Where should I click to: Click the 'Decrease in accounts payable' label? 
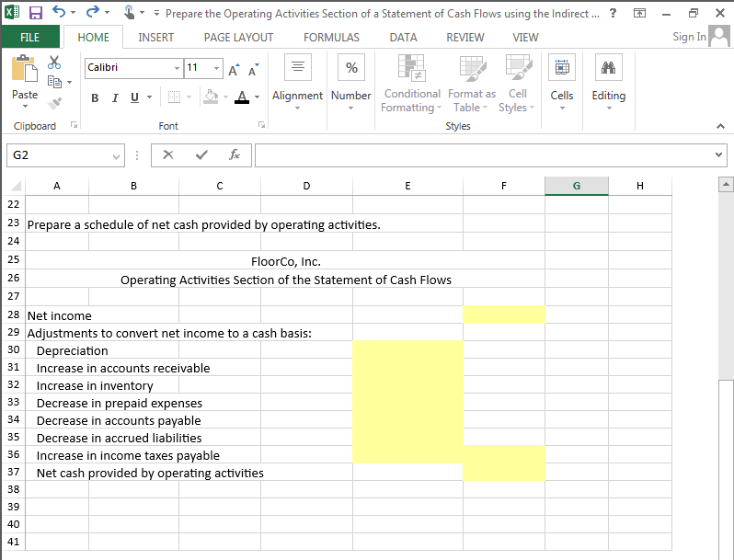tap(119, 420)
